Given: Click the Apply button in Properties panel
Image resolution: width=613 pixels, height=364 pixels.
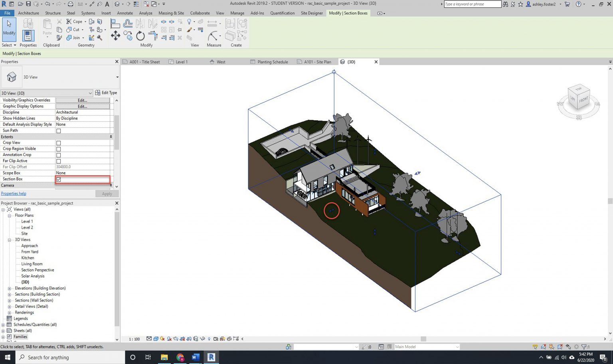Looking at the screenshot, I should pos(107,194).
